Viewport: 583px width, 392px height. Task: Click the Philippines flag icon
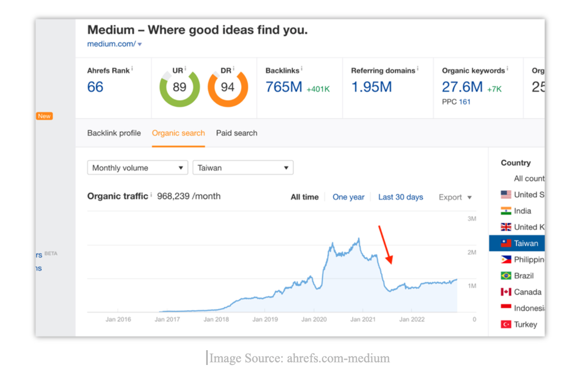506,260
